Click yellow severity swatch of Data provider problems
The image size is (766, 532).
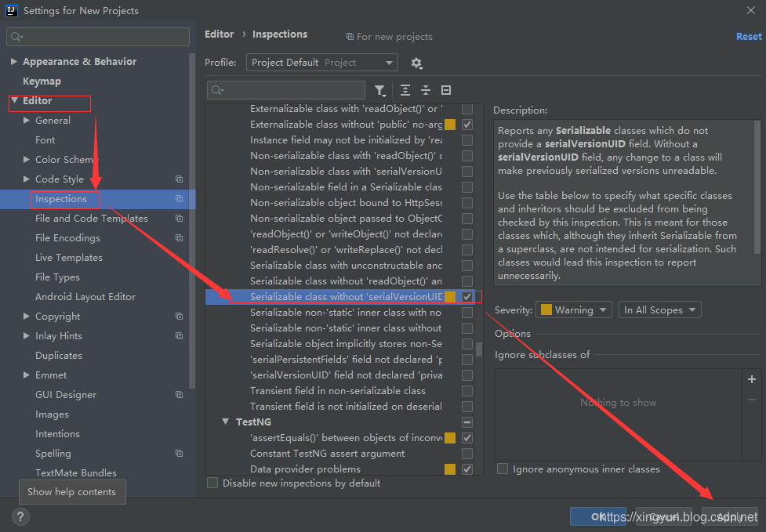click(x=450, y=469)
